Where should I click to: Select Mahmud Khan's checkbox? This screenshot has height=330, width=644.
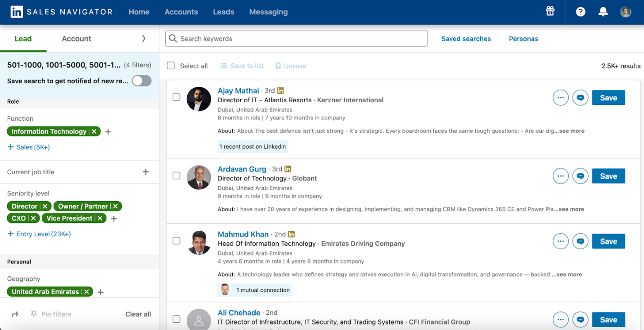pos(176,241)
